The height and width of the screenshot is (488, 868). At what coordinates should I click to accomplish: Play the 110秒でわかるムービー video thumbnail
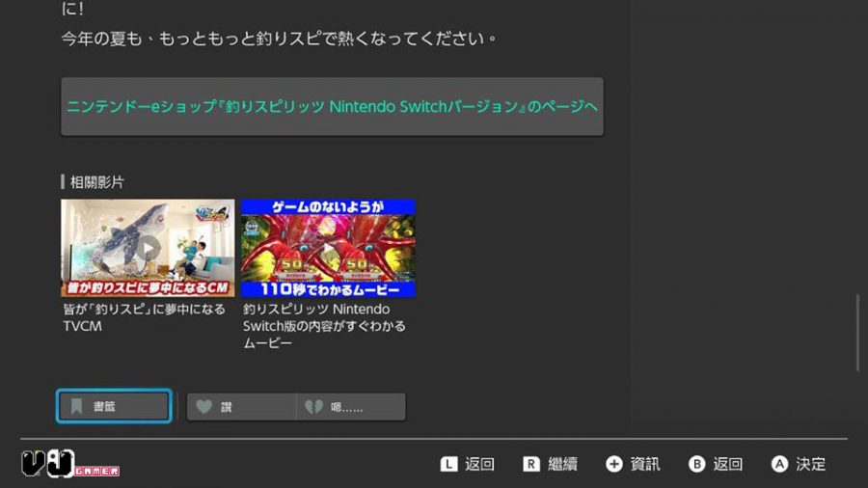coord(328,248)
